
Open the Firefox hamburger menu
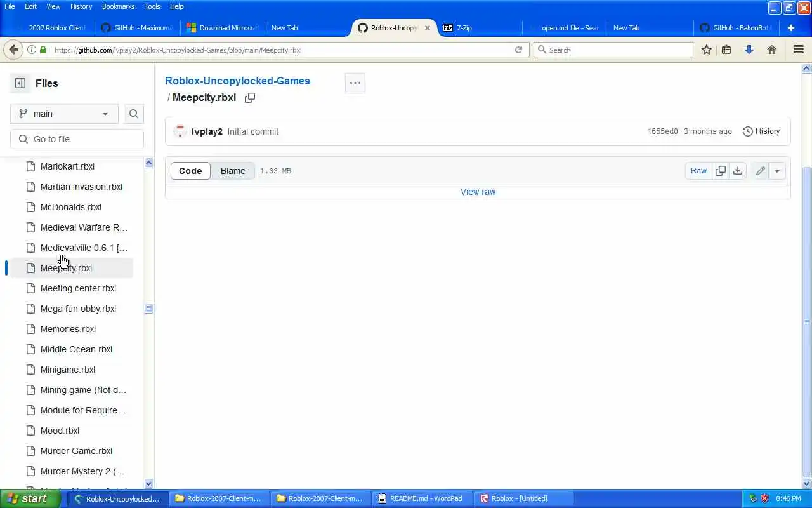coord(799,50)
